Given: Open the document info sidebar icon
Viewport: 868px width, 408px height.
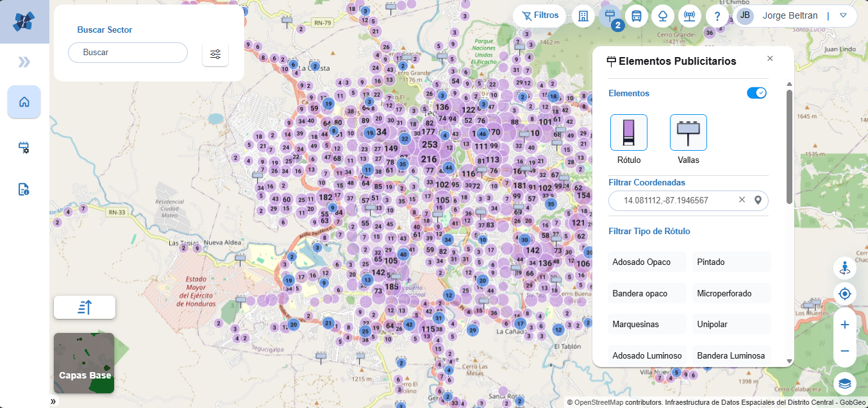Looking at the screenshot, I should click(24, 189).
